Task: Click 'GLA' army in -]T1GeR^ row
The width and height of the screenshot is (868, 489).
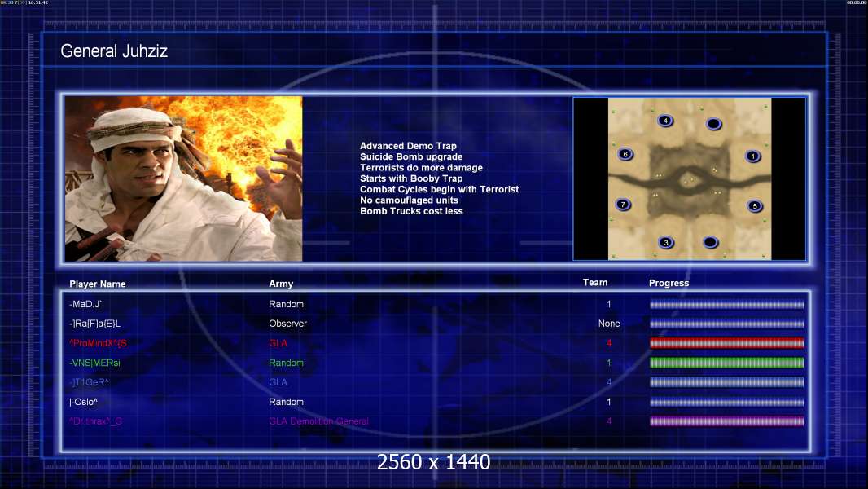Action: coord(278,382)
